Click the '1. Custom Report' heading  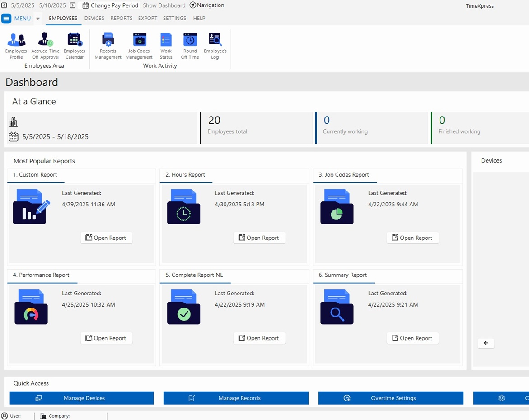[35, 175]
